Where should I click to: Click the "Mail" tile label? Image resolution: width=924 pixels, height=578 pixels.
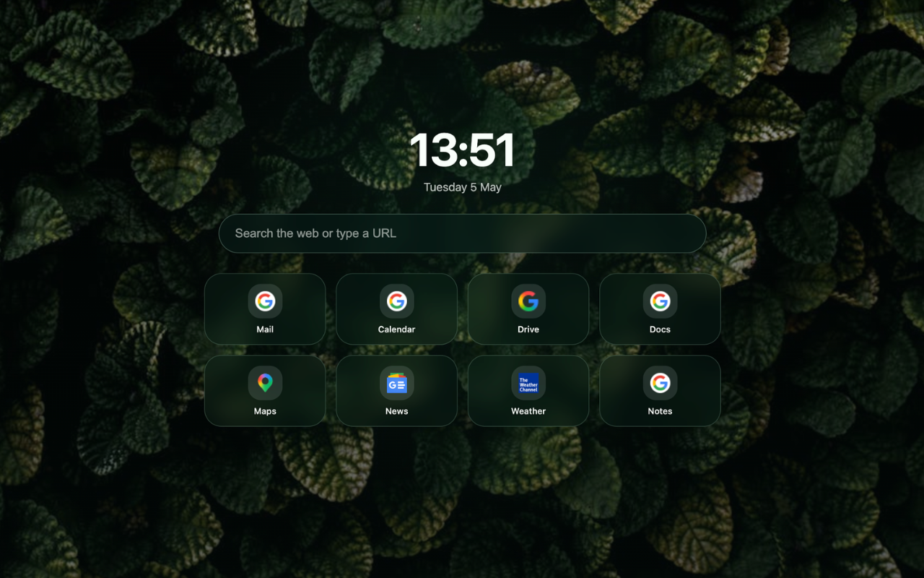coord(265,329)
